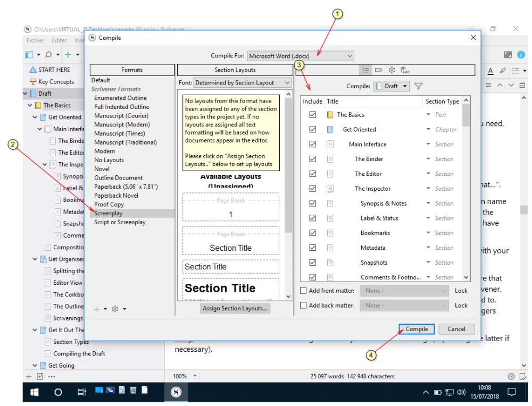The width and height of the screenshot is (532, 406).
Task: Click the add format plus icon
Action: point(97,309)
